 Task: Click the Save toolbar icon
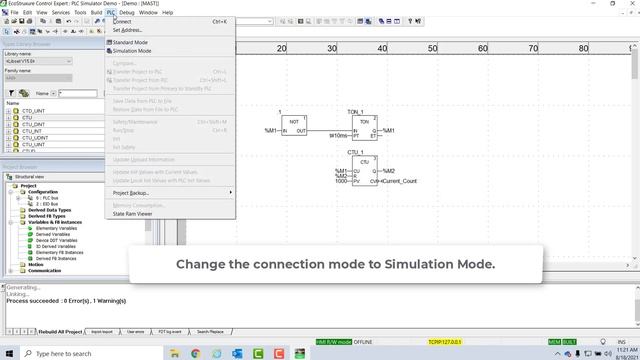pyautogui.click(x=22, y=21)
